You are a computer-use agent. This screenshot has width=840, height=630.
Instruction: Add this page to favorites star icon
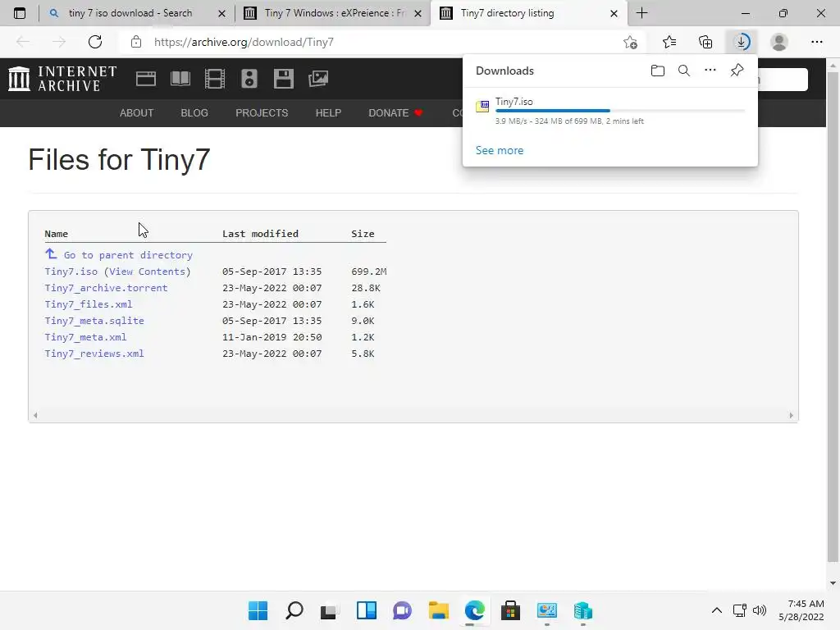click(x=631, y=42)
